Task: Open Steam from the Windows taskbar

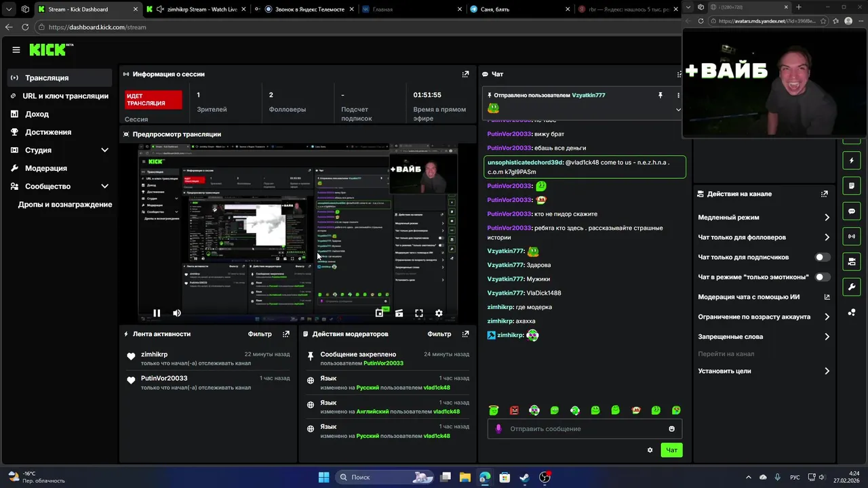Action: pyautogui.click(x=524, y=477)
